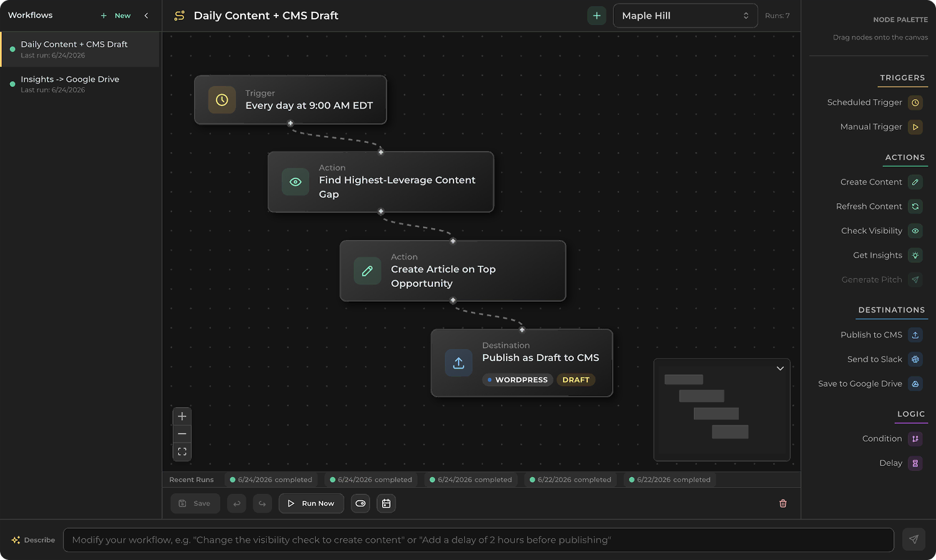Click the pencil icon on Create Article node

click(x=368, y=271)
